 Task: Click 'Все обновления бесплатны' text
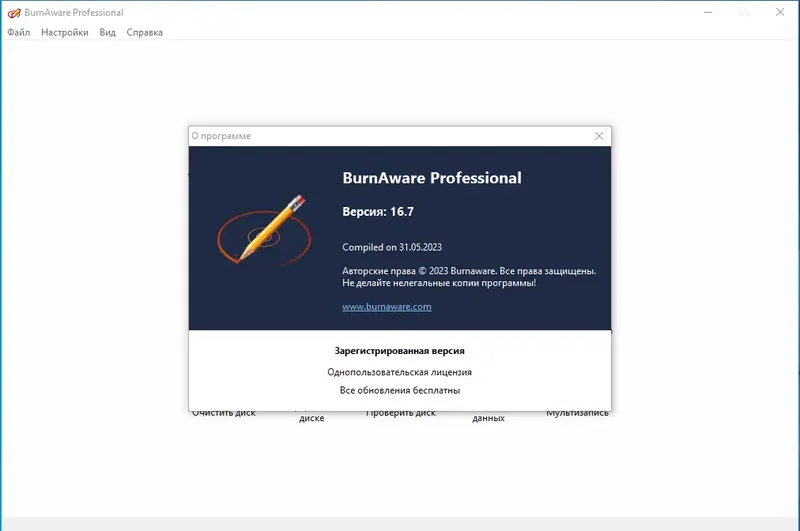(x=399, y=390)
